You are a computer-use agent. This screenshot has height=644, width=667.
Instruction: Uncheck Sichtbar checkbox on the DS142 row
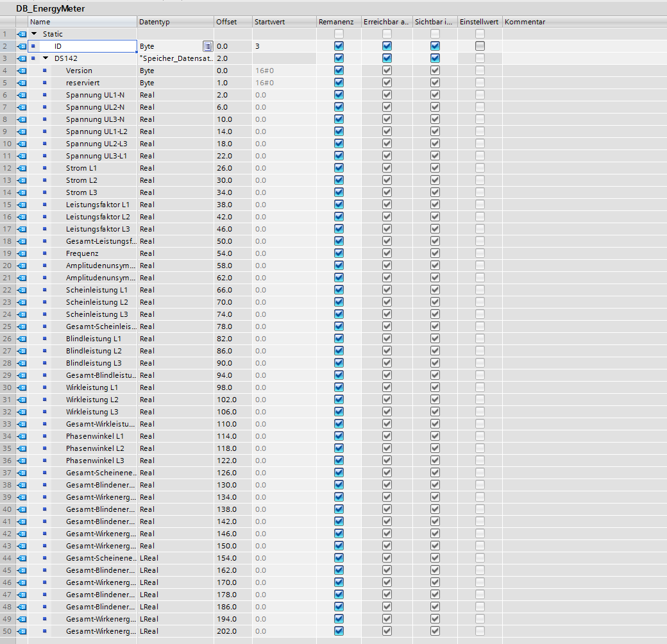tap(435, 58)
